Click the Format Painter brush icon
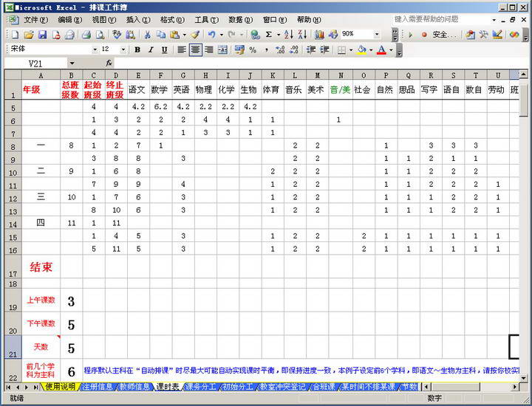This screenshot has height=406, width=532. (195, 35)
